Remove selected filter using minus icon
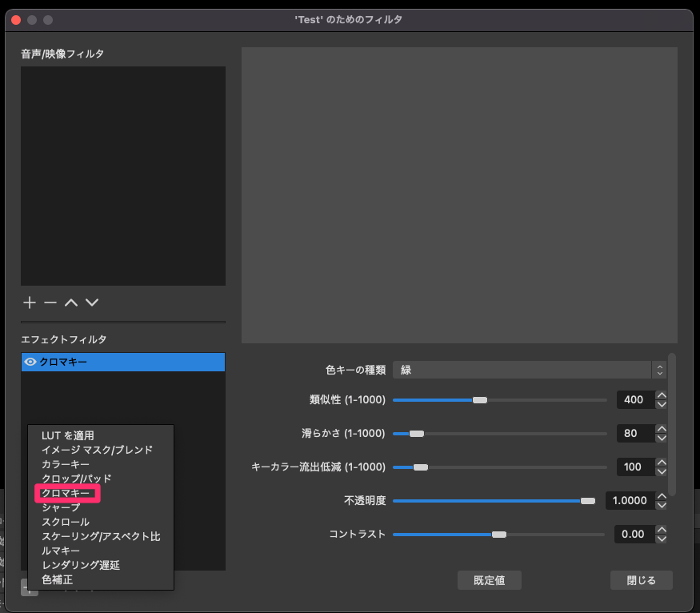 50,302
